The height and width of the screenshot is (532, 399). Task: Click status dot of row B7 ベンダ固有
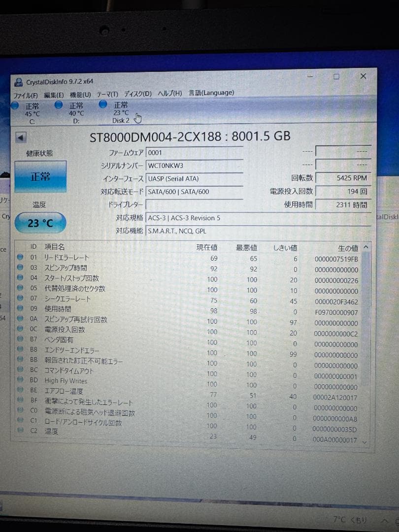tap(20, 338)
